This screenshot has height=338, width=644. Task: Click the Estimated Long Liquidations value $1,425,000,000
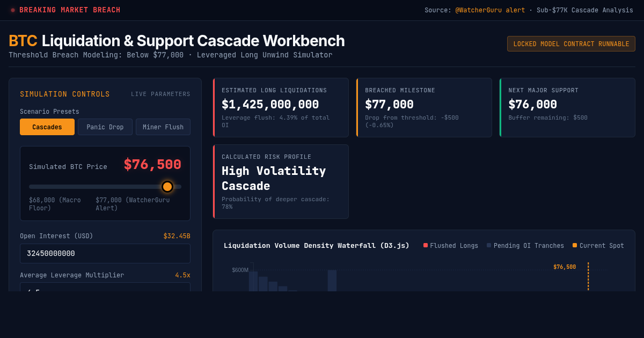point(270,105)
